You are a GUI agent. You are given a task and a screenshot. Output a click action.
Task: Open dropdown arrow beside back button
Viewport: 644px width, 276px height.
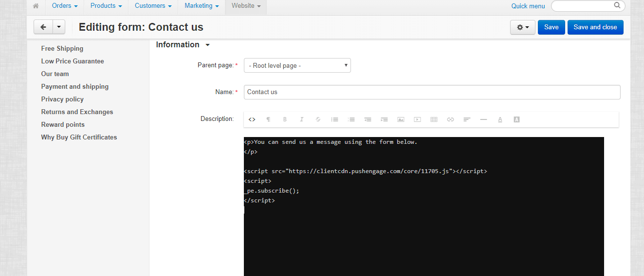[58, 27]
